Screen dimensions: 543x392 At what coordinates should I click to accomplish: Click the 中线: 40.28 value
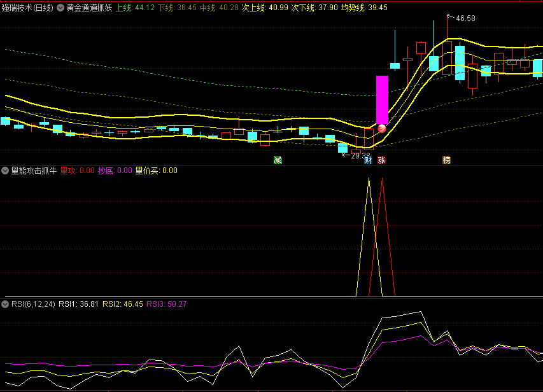(219, 8)
